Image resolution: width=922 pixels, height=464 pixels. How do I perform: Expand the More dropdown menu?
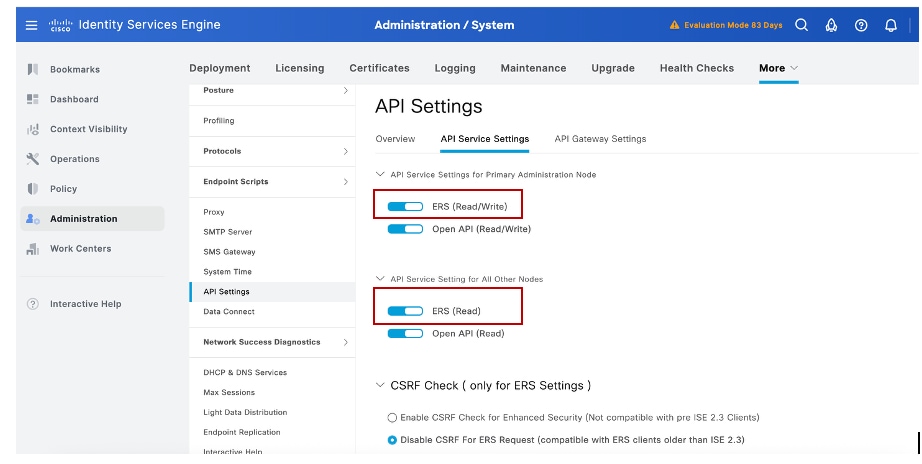[779, 68]
